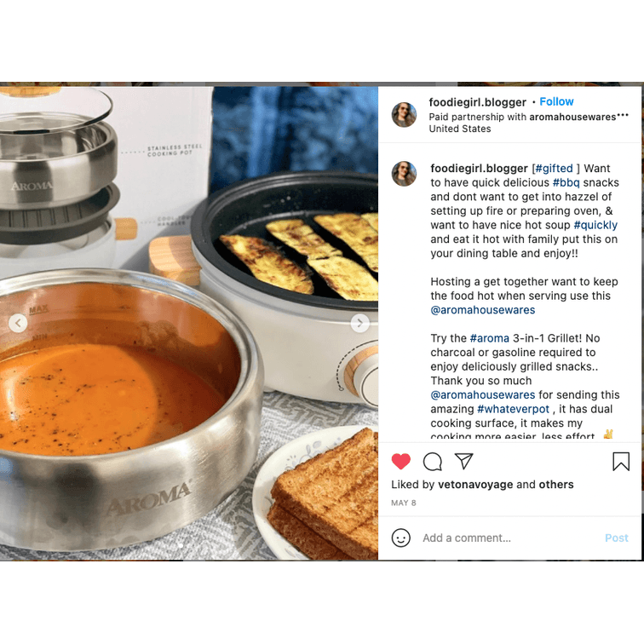Open comments via speech bubble icon
Screen dimensions: 644x644
(x=433, y=462)
